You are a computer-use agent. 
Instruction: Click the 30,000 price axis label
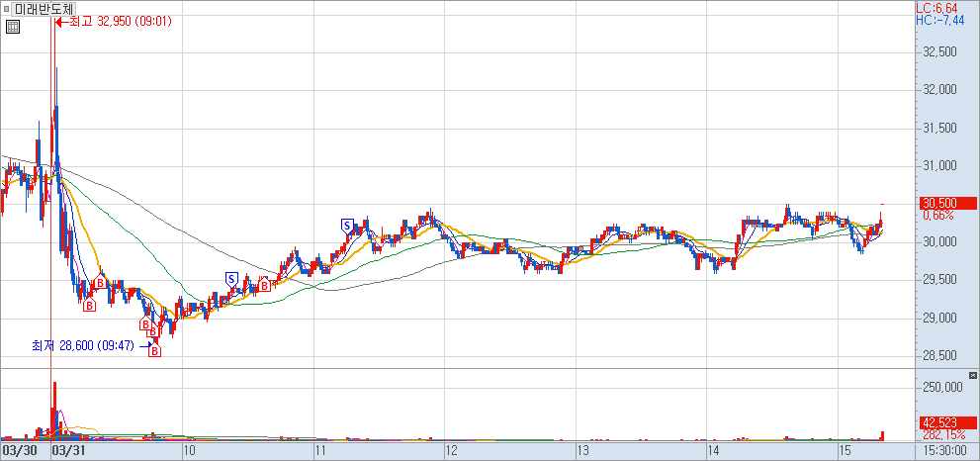[x=939, y=242]
